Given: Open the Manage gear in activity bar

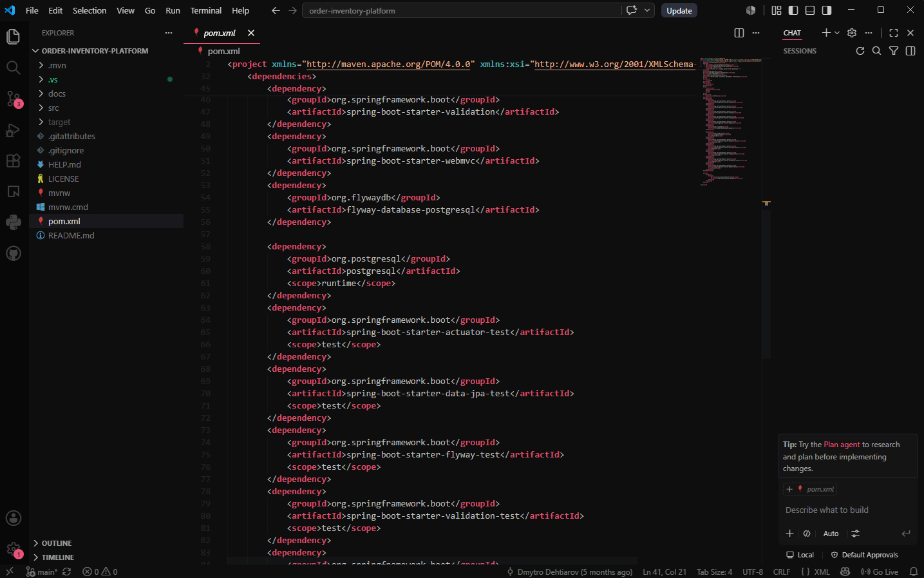Looking at the screenshot, I should pyautogui.click(x=13, y=550).
